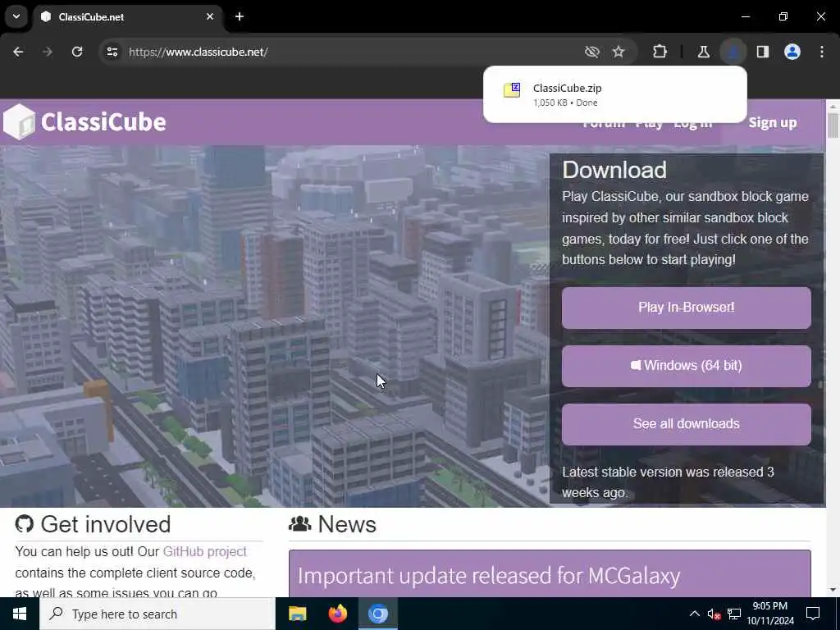Launch Firefox from the taskbar
This screenshot has height=630, width=840.
click(x=337, y=614)
